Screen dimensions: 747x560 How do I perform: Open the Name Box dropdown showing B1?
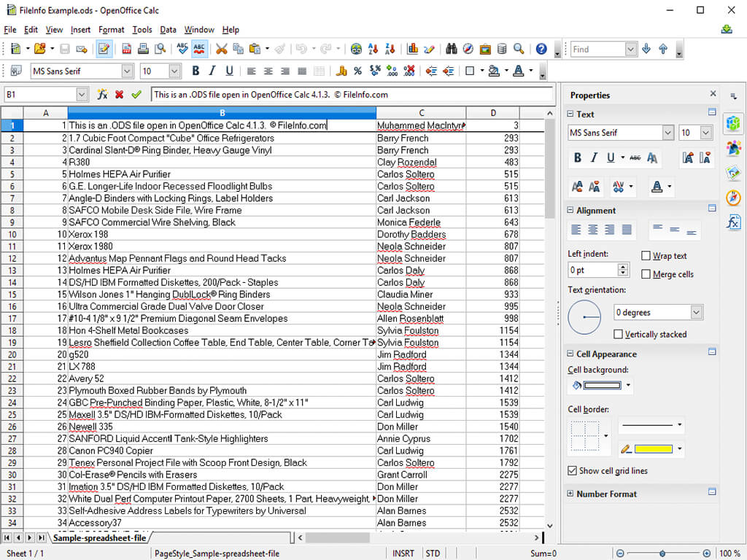tap(82, 95)
